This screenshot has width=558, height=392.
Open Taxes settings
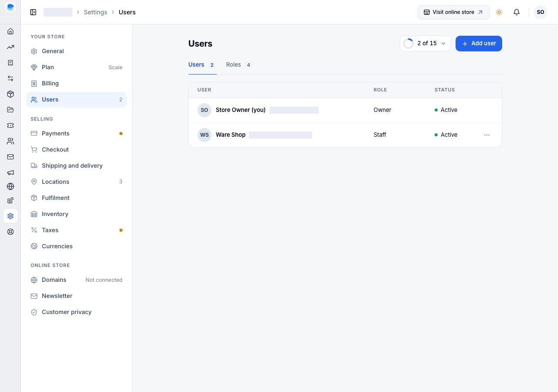[x=76, y=230]
